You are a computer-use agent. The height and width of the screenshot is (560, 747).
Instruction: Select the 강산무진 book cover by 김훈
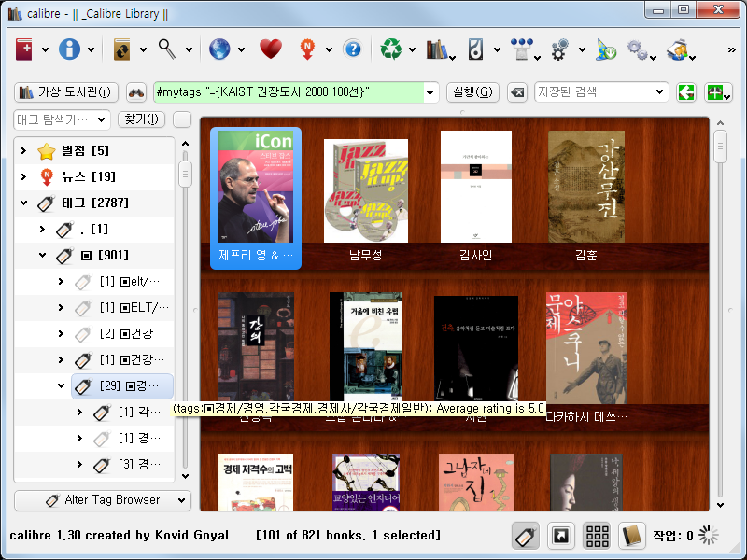585,186
